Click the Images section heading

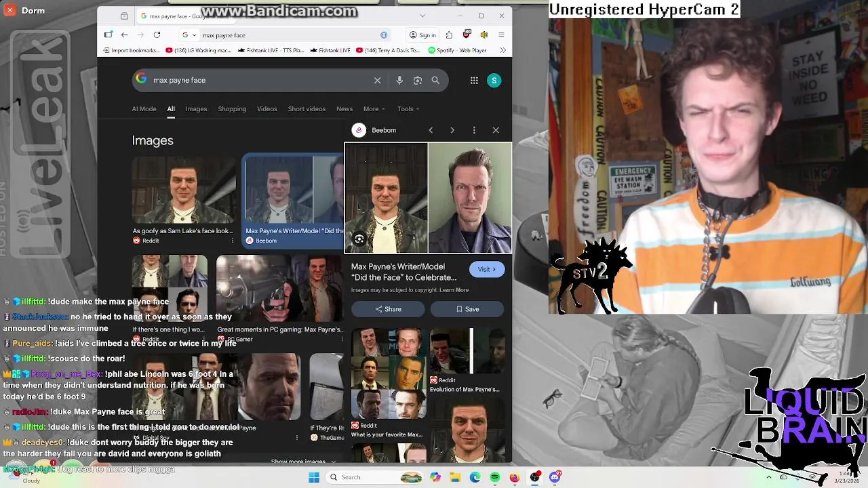[x=153, y=140]
